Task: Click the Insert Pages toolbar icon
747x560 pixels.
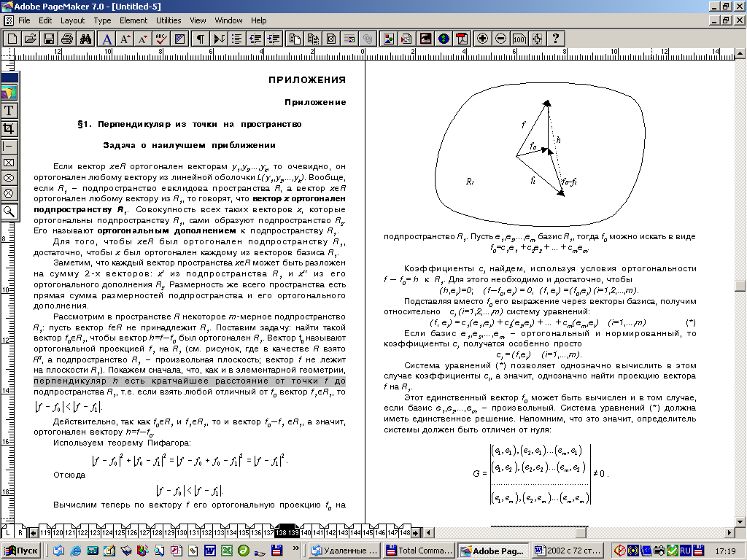Action: tap(295, 39)
